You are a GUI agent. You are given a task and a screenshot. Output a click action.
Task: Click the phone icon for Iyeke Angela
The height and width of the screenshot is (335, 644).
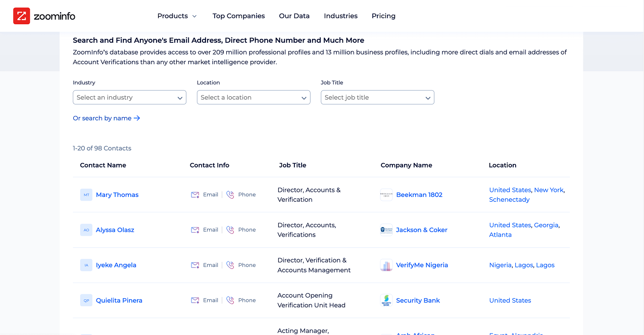(230, 265)
